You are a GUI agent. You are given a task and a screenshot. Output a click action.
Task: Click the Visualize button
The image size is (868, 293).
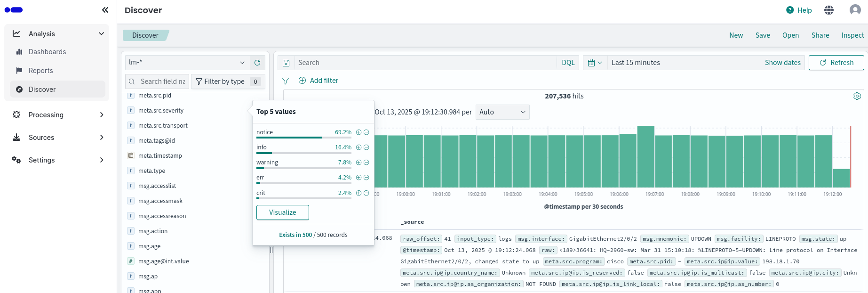(282, 212)
